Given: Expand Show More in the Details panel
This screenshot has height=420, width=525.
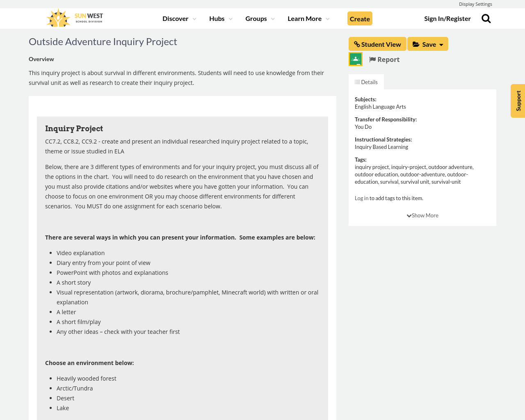Looking at the screenshot, I should tap(422, 215).
